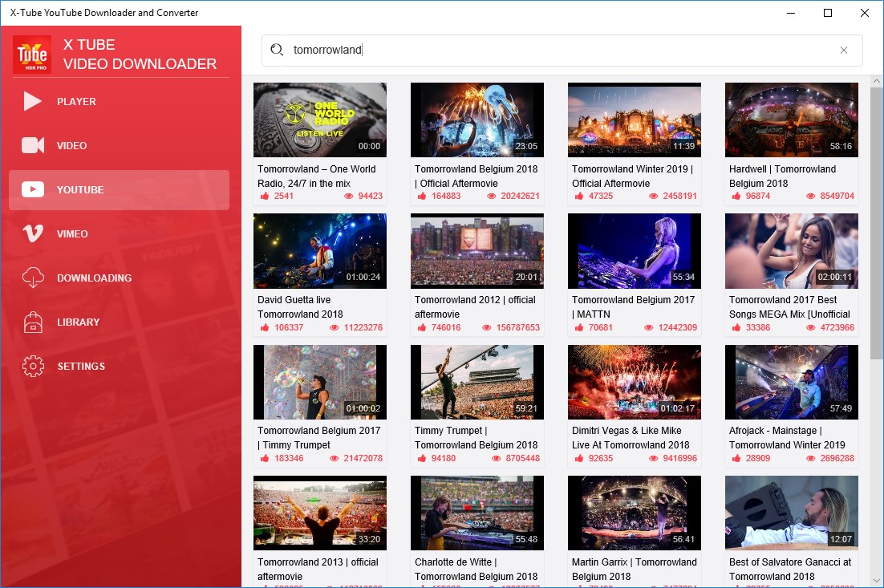The image size is (884, 588).
Task: Click like icon on Hardwell video
Action: pyautogui.click(x=736, y=196)
